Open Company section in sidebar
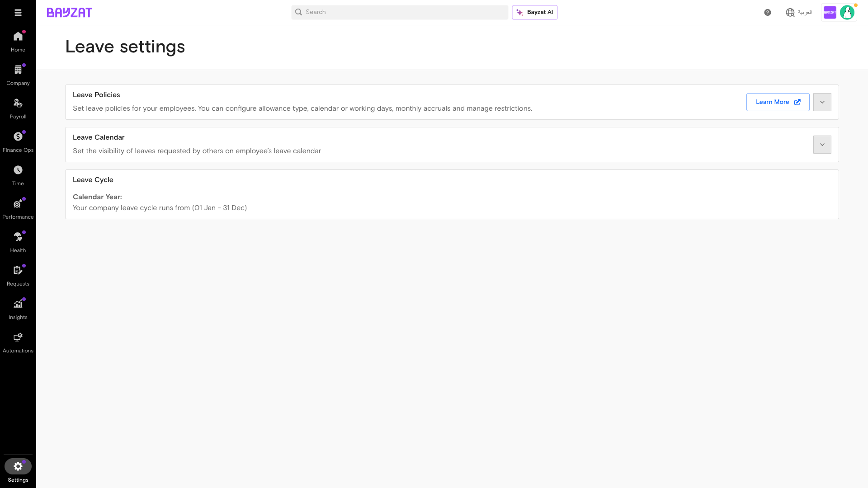The width and height of the screenshot is (868, 488). (18, 75)
